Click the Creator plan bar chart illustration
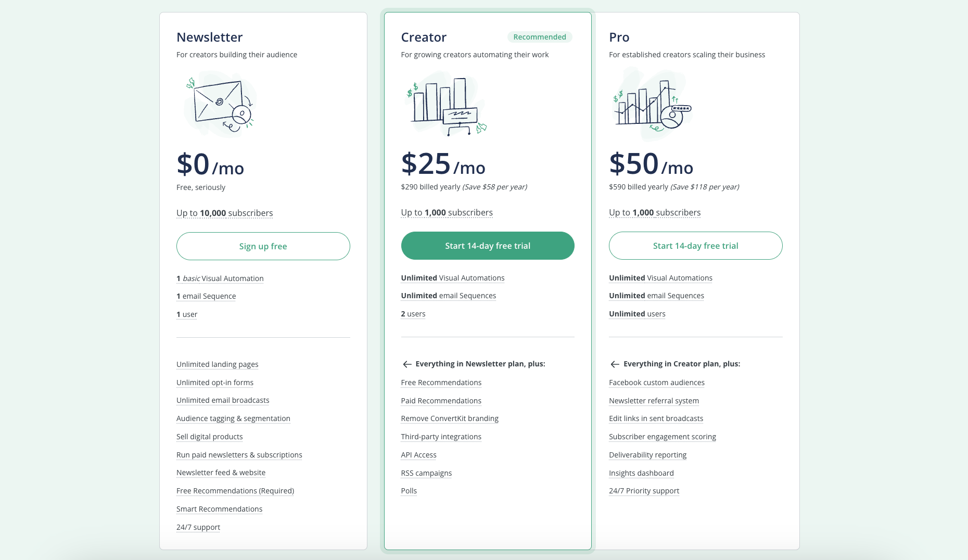The image size is (968, 560). (445, 105)
